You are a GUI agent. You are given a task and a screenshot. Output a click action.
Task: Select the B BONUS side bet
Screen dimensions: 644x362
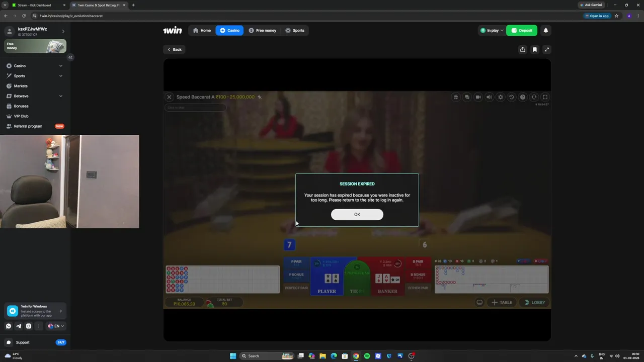click(418, 276)
